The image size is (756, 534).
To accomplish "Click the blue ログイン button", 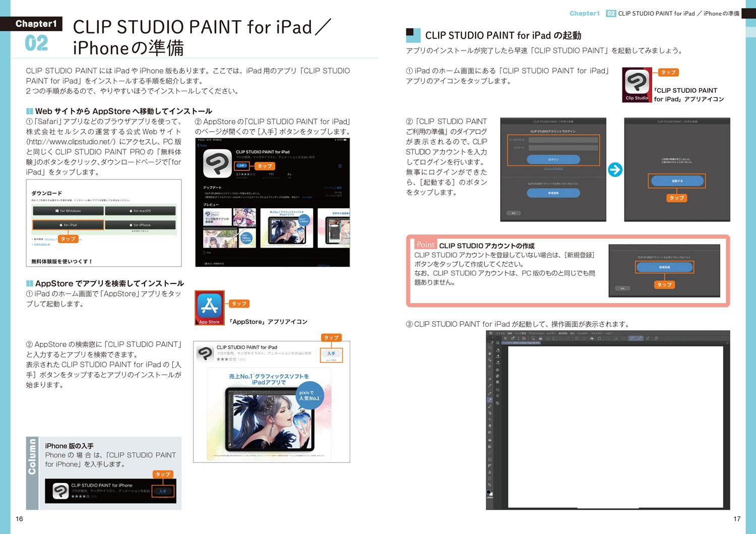I will [553, 159].
